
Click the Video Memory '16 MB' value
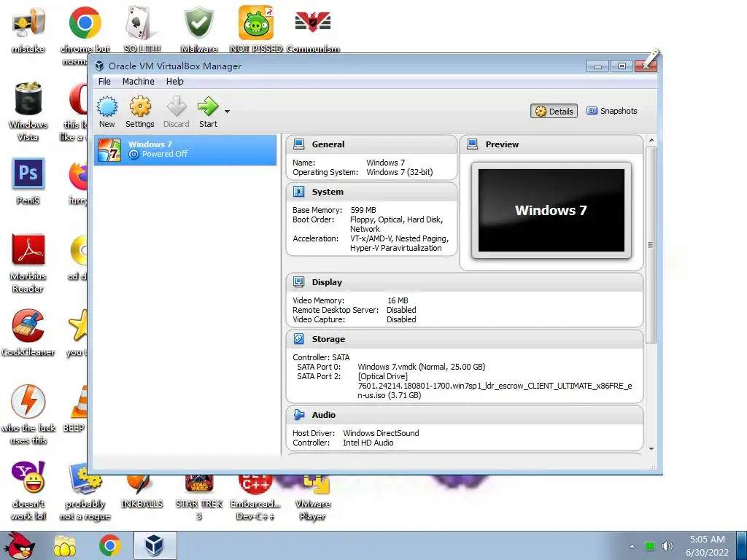(398, 300)
